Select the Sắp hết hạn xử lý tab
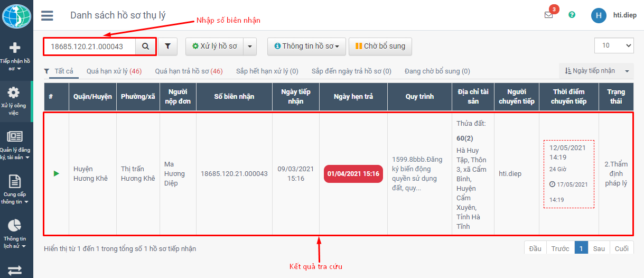Viewport: 644px width, 278px height. [x=267, y=71]
